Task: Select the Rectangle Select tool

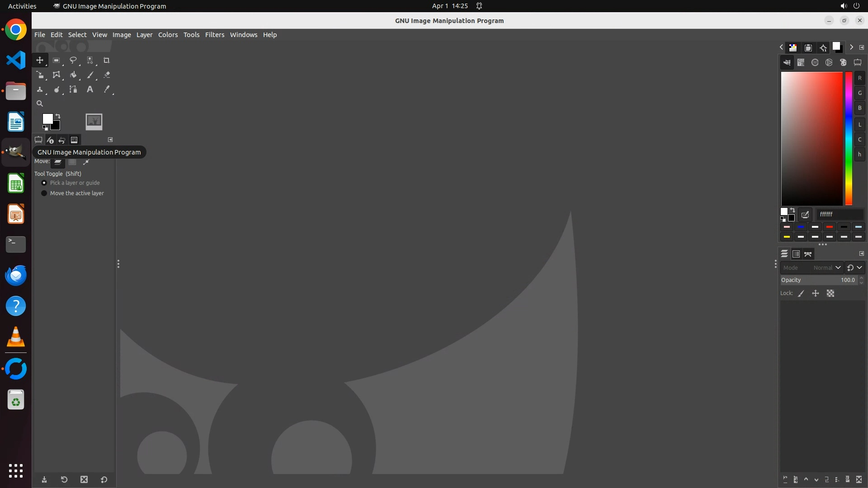Action: (57, 60)
